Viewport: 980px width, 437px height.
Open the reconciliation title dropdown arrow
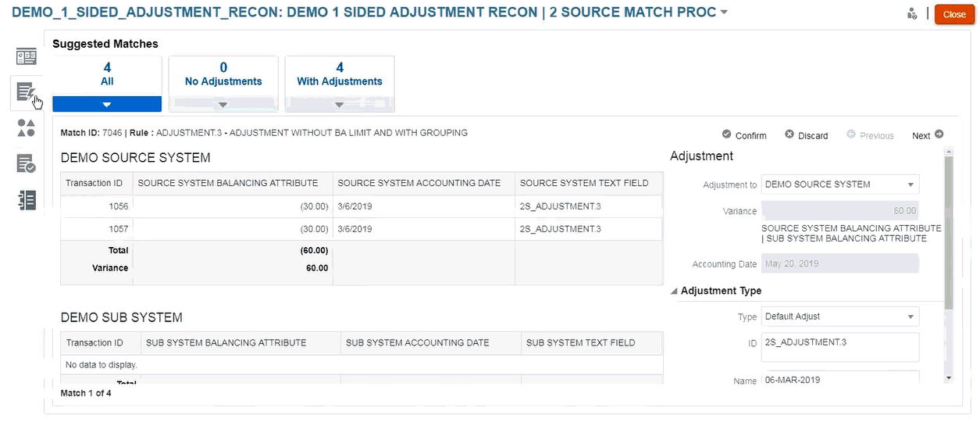point(724,13)
